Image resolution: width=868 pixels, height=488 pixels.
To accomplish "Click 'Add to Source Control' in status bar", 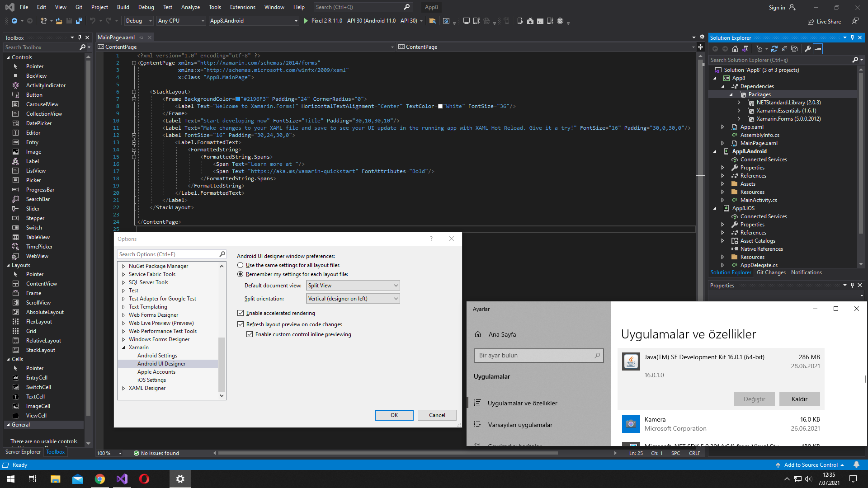I will click(x=810, y=465).
